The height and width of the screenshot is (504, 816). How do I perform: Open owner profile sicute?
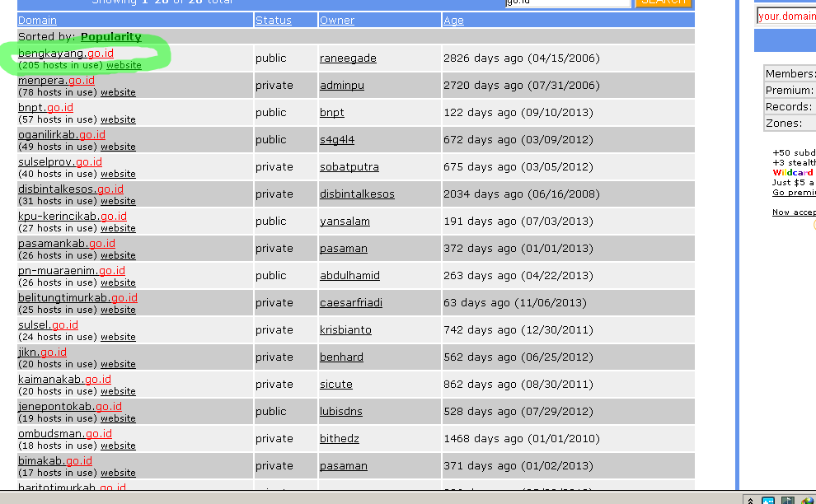point(335,385)
